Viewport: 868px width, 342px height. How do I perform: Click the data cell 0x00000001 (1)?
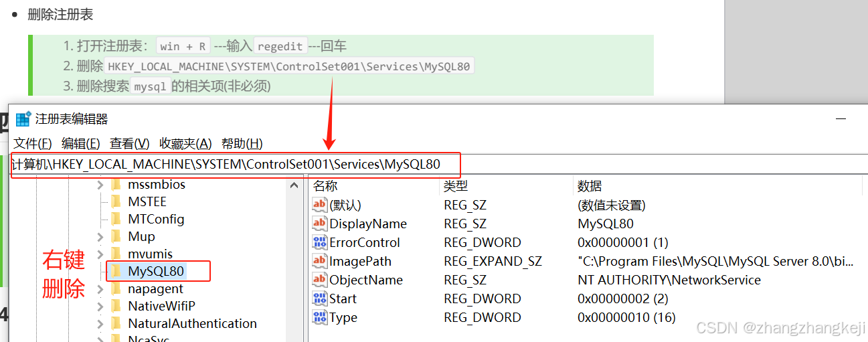coord(622,242)
